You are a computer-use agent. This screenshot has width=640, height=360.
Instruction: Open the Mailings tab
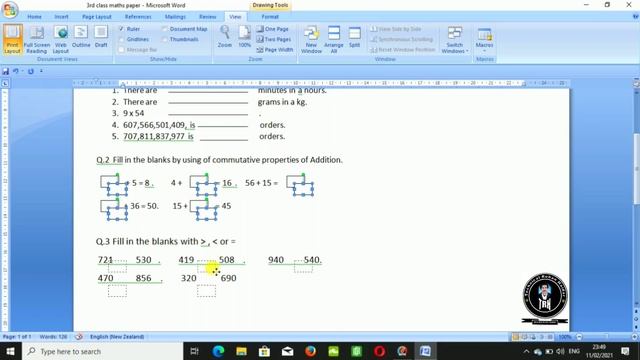[x=175, y=17]
